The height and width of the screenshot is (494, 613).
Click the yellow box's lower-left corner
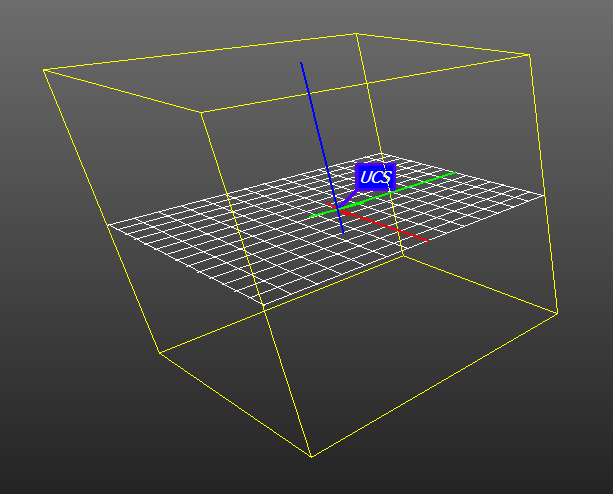point(158,352)
